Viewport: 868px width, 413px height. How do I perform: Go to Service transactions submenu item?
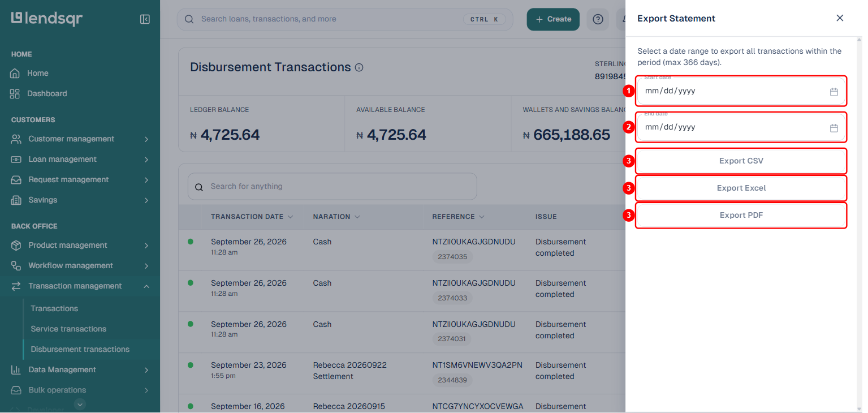68,329
